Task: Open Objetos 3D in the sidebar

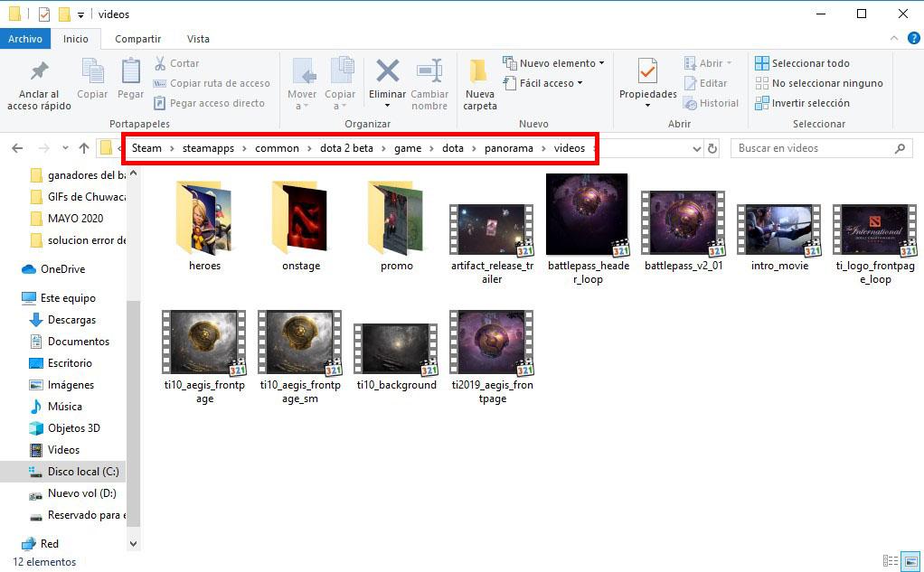Action: tap(65, 428)
